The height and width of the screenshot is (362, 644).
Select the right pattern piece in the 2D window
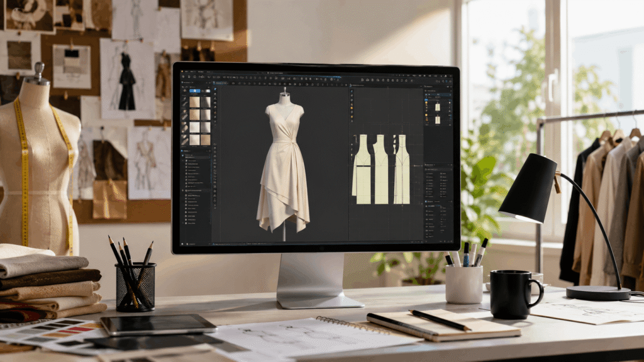click(401, 169)
